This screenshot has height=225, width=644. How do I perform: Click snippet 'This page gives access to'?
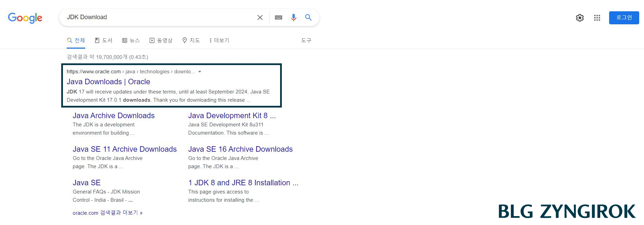coord(219,192)
